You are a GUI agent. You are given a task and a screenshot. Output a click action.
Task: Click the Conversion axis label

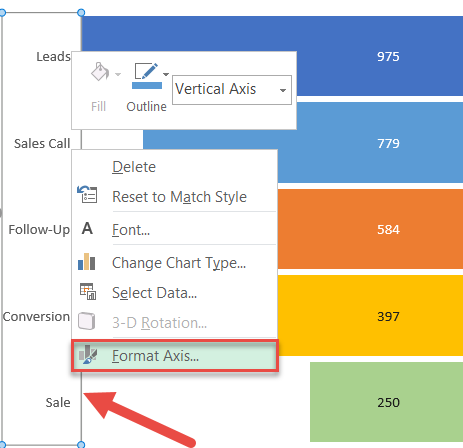36,316
